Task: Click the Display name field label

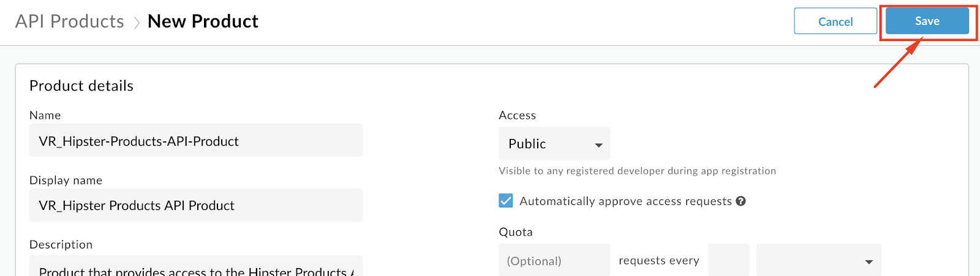Action: click(x=66, y=181)
